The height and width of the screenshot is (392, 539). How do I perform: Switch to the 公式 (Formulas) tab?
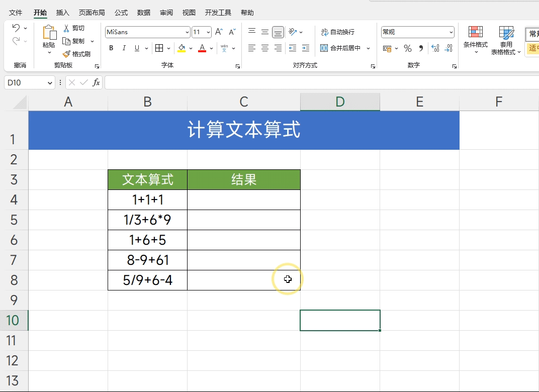pyautogui.click(x=121, y=13)
